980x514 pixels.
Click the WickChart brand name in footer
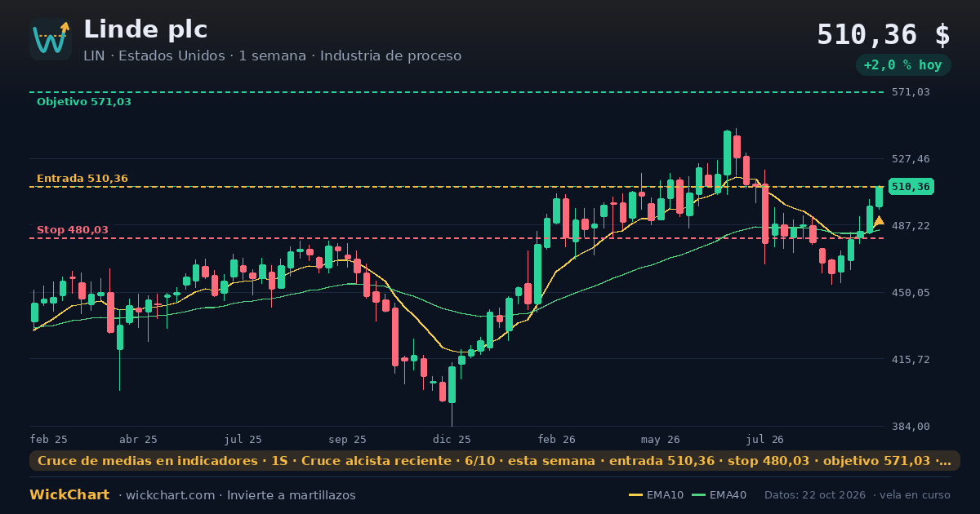(69, 495)
